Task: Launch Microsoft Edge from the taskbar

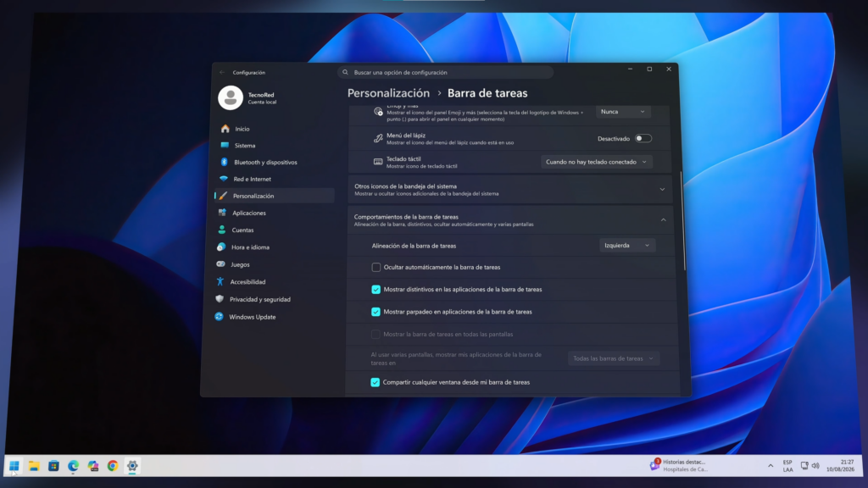Action: pyautogui.click(x=73, y=466)
